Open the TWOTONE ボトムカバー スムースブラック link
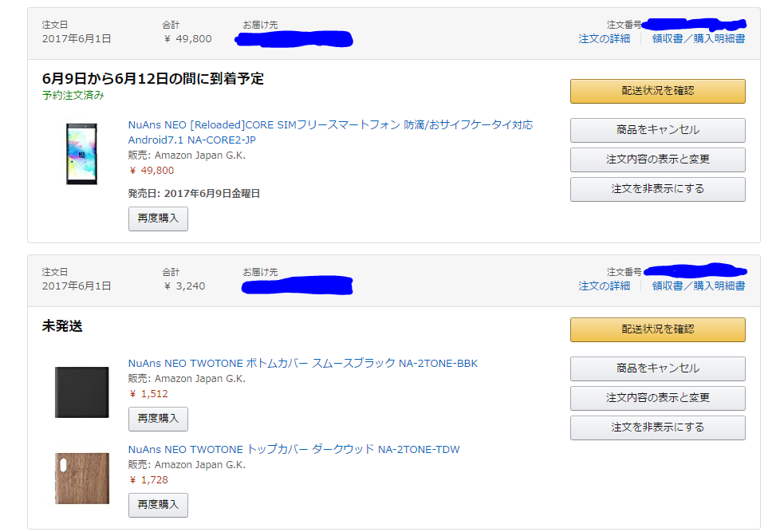The height and width of the screenshot is (532, 780). point(302,363)
